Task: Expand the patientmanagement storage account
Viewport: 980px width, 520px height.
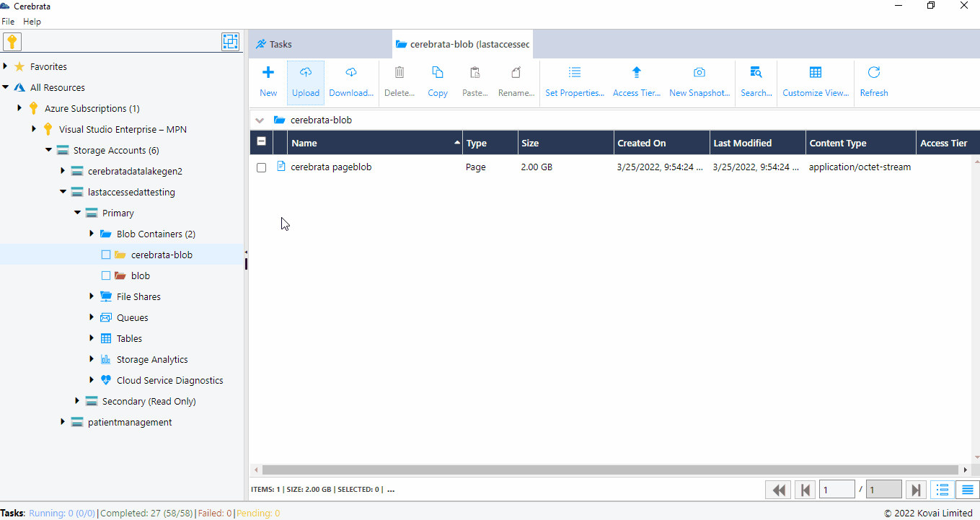Action: 62,422
